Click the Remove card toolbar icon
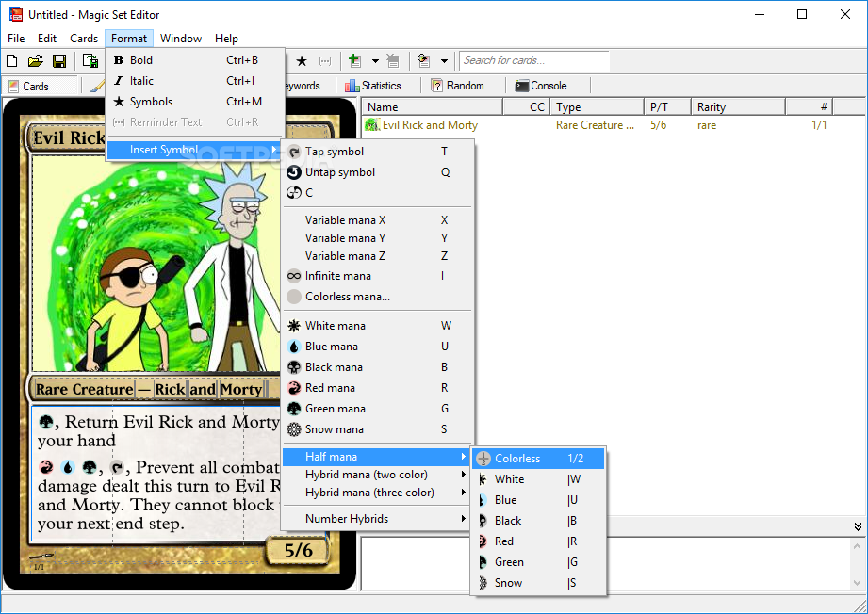 392,61
